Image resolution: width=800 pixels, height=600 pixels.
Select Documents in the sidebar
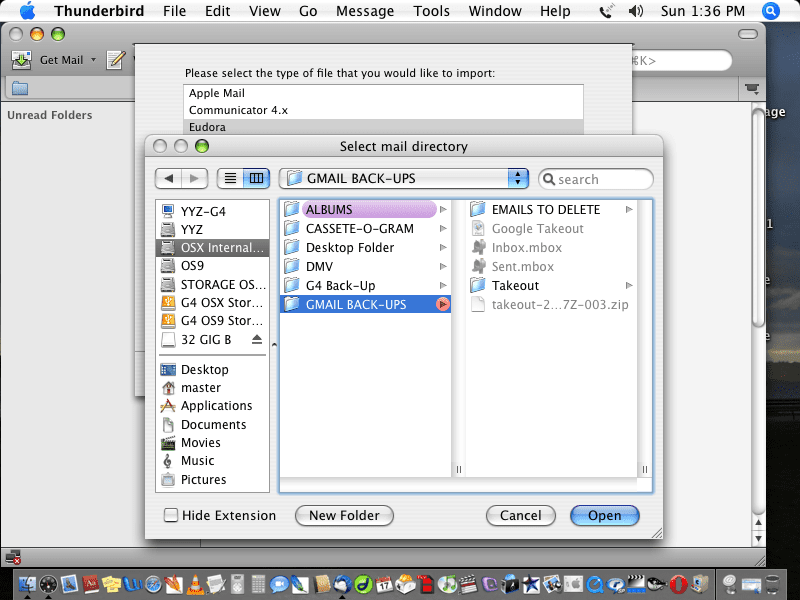point(213,424)
